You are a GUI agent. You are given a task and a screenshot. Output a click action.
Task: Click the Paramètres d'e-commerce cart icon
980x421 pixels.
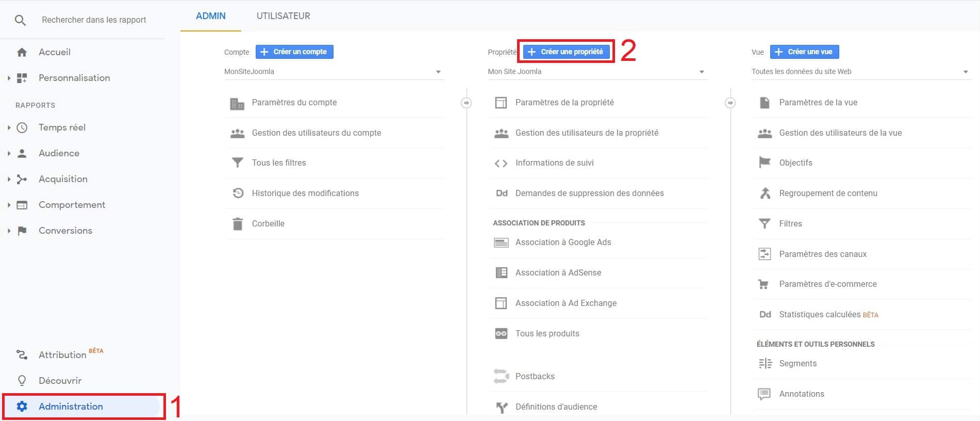pyautogui.click(x=763, y=284)
